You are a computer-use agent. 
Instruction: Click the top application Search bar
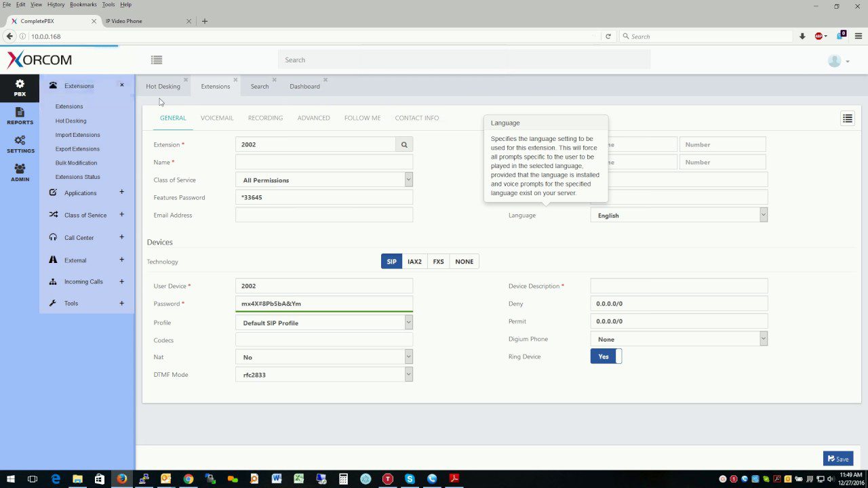(464, 60)
